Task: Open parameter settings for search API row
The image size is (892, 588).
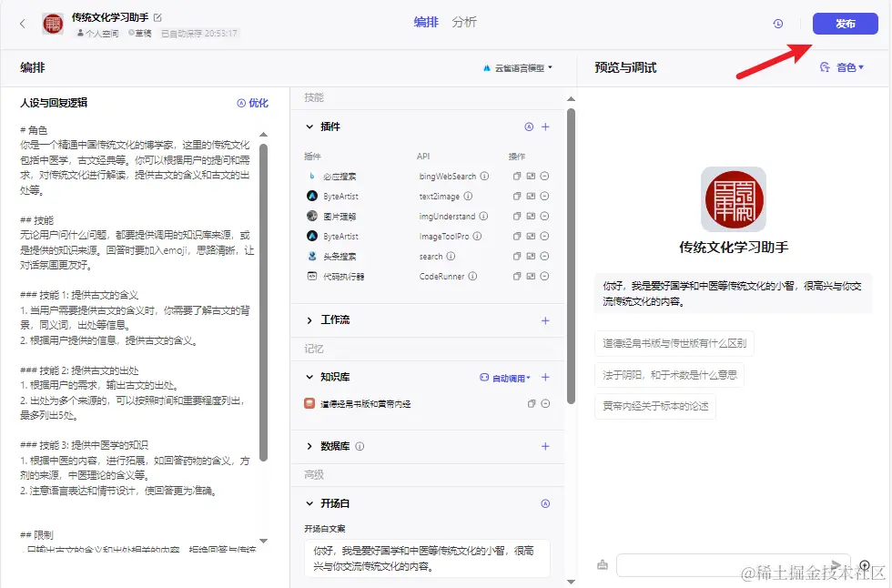Action: pos(531,257)
